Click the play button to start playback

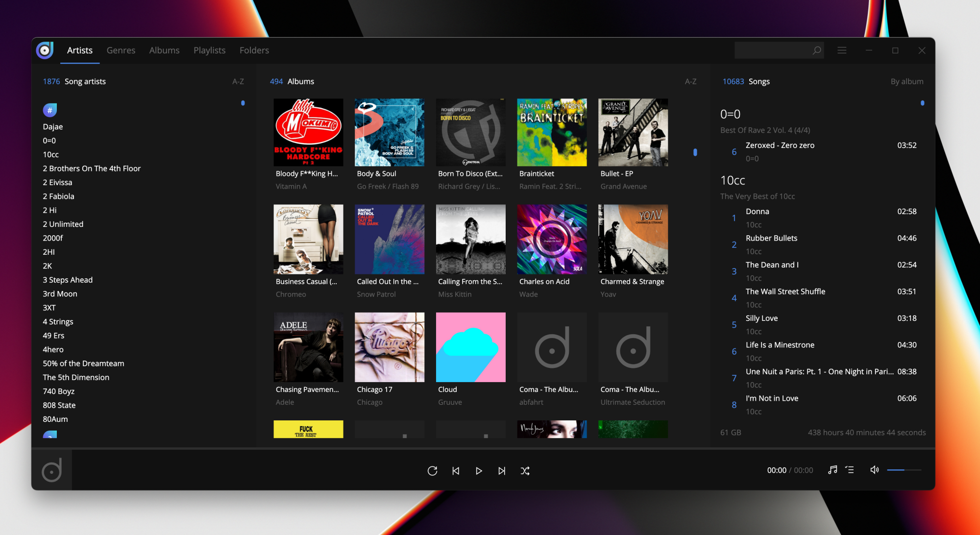pos(479,470)
